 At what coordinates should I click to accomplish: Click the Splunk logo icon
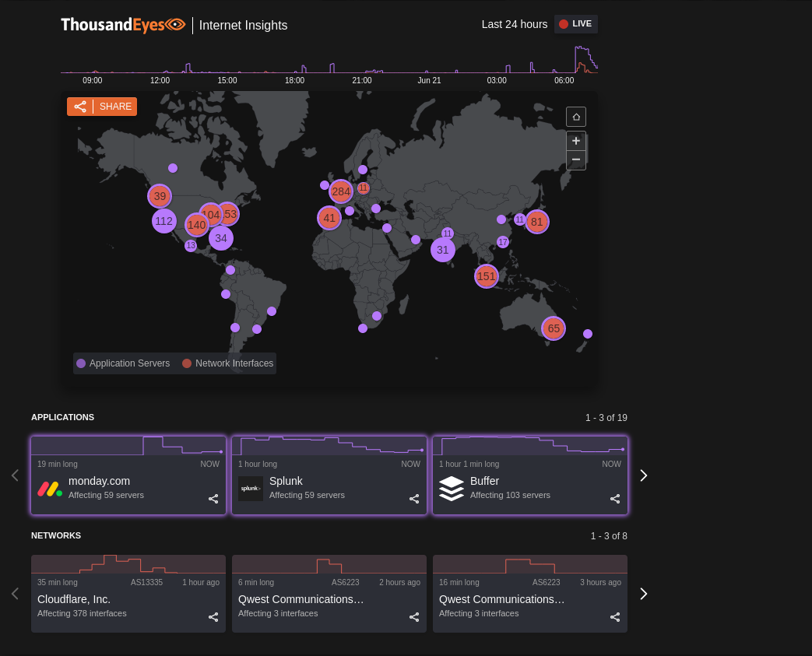(x=251, y=489)
